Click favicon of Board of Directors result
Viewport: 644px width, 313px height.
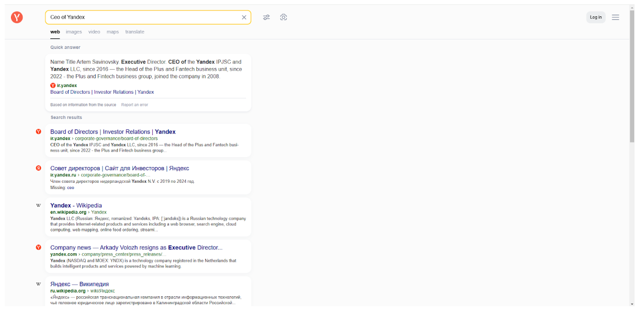click(38, 131)
